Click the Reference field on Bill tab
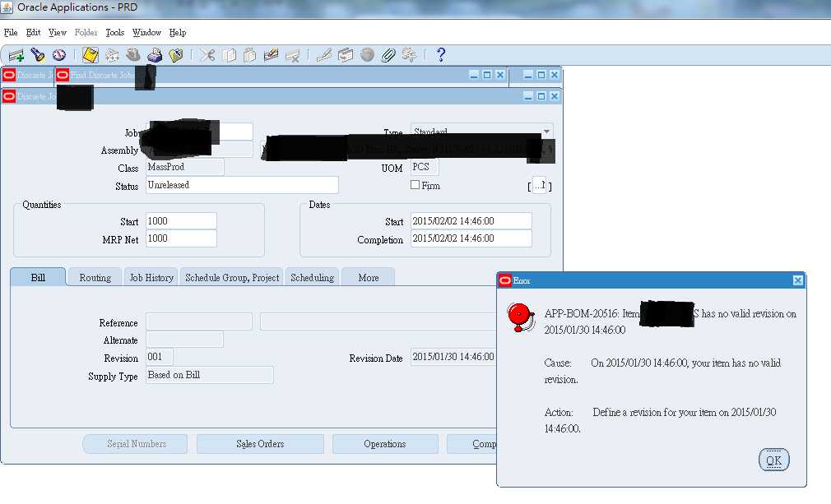Image resolution: width=831 pixels, height=504 pixels. pos(199,321)
